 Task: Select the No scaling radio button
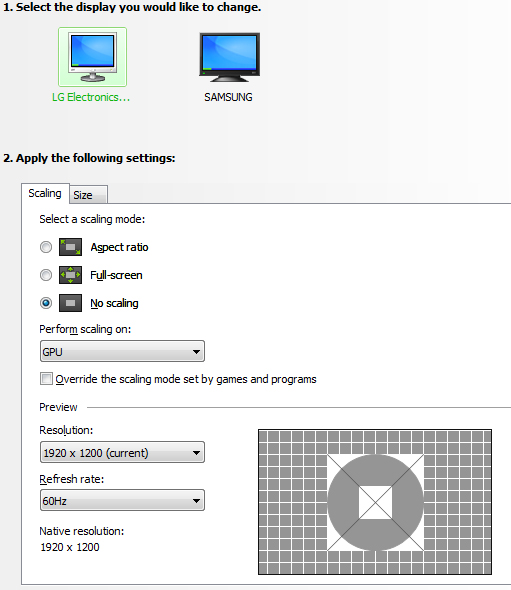click(46, 303)
